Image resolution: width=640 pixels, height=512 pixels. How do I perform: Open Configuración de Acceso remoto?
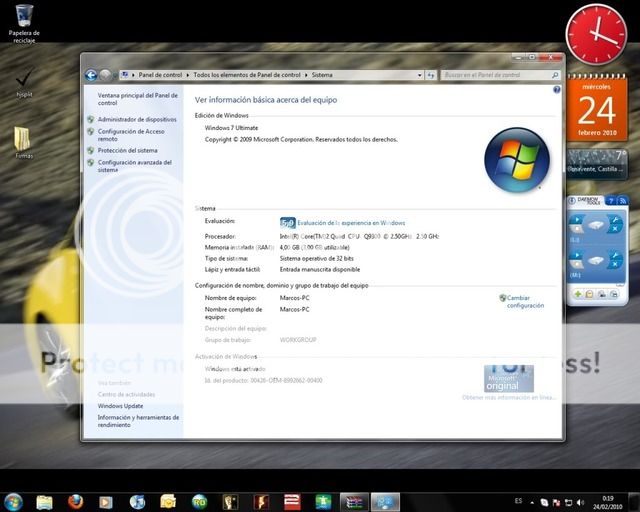[131, 135]
